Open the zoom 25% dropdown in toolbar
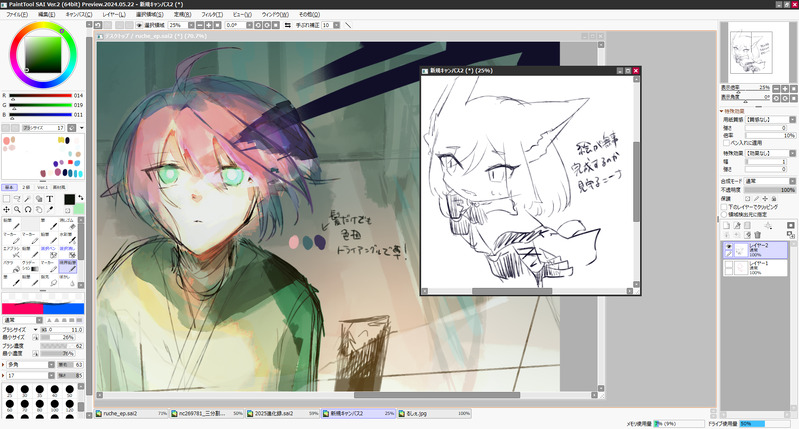Image resolution: width=799 pixels, height=429 pixels. point(191,25)
